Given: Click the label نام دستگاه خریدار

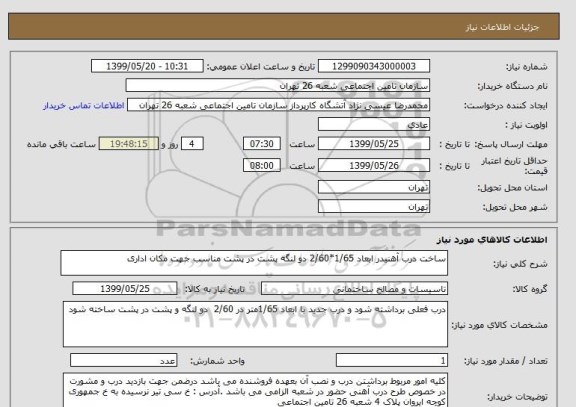Looking at the screenshot, I should (512, 86).
